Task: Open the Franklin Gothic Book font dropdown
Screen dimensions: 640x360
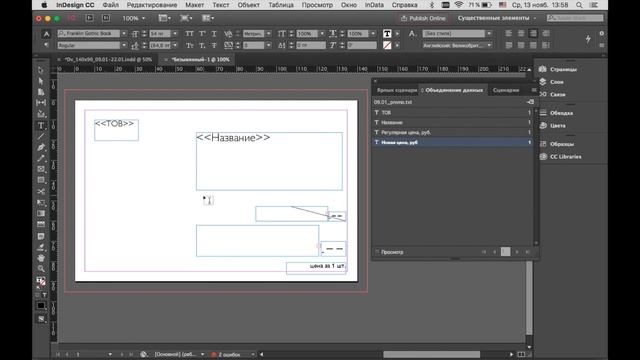Action: tap(123, 33)
